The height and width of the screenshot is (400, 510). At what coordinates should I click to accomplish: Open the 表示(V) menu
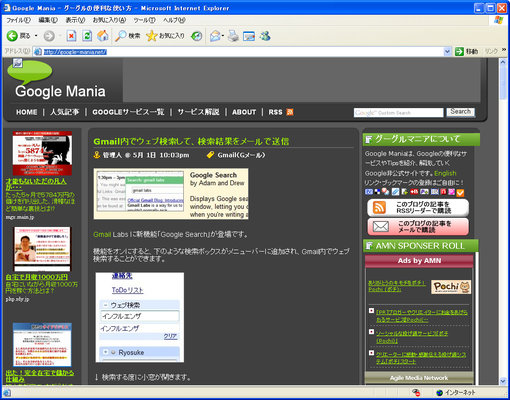coord(75,20)
